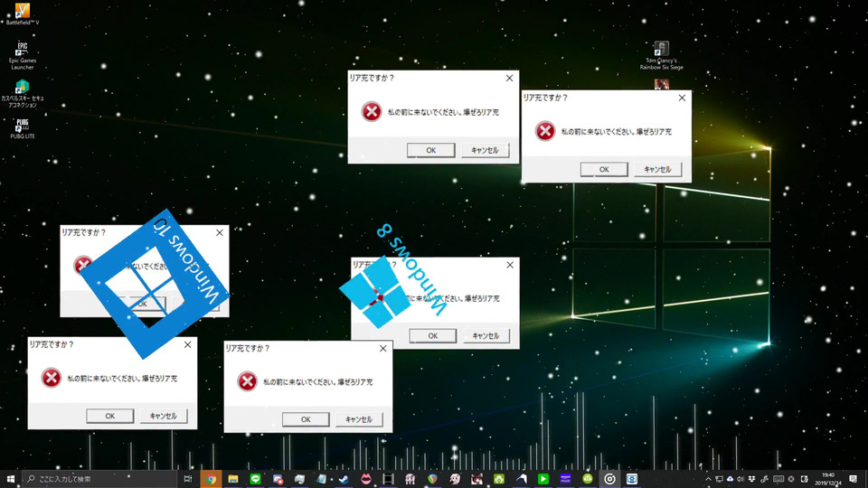Open File Explorer from the taskbar
Image resolution: width=868 pixels, height=488 pixels.
[233, 479]
